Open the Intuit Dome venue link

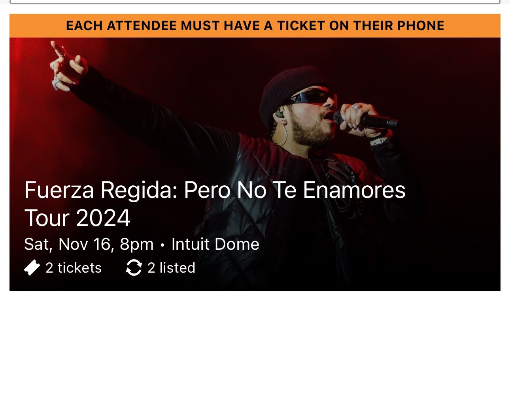coord(215,244)
